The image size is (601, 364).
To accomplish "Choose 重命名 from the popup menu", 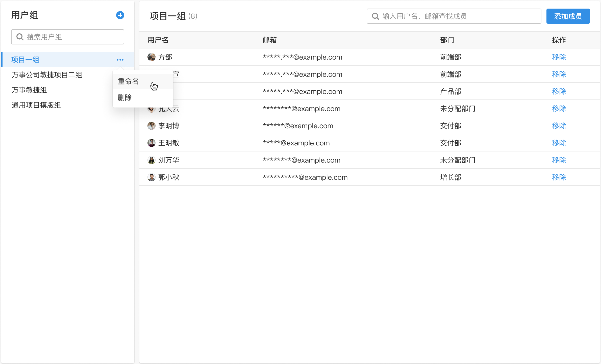I will (x=143, y=81).
